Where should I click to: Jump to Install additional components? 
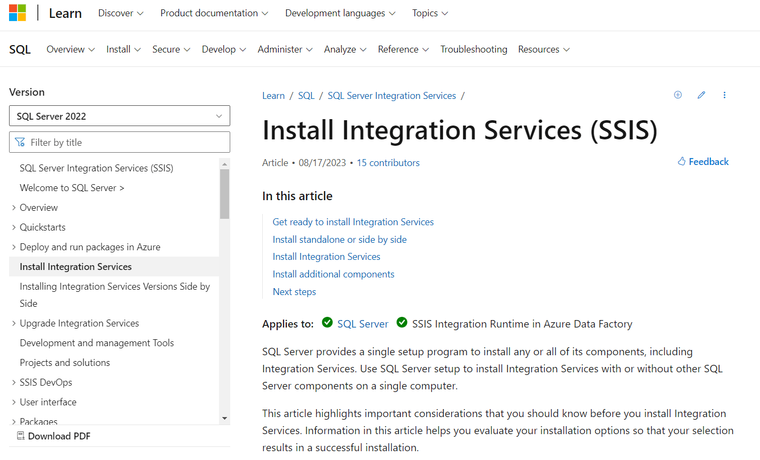333,274
